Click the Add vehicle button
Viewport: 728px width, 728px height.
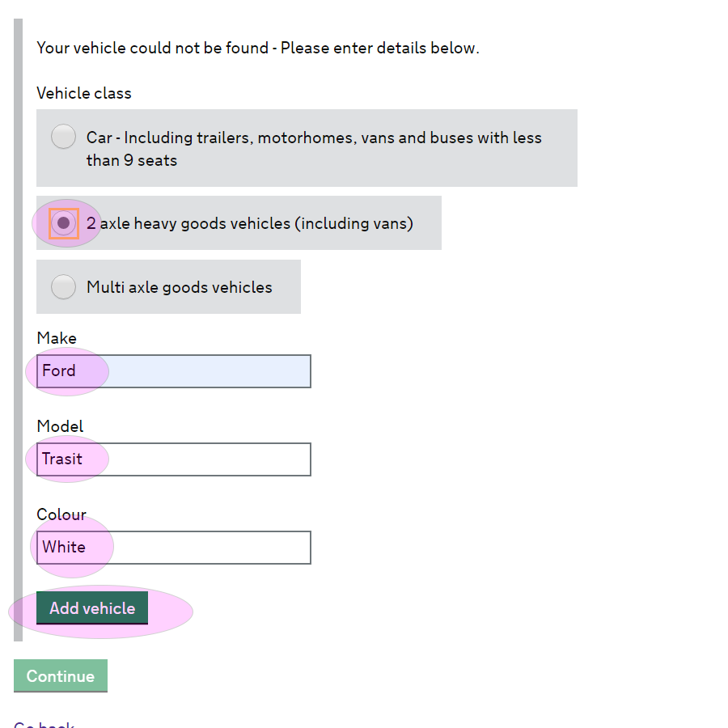92,607
